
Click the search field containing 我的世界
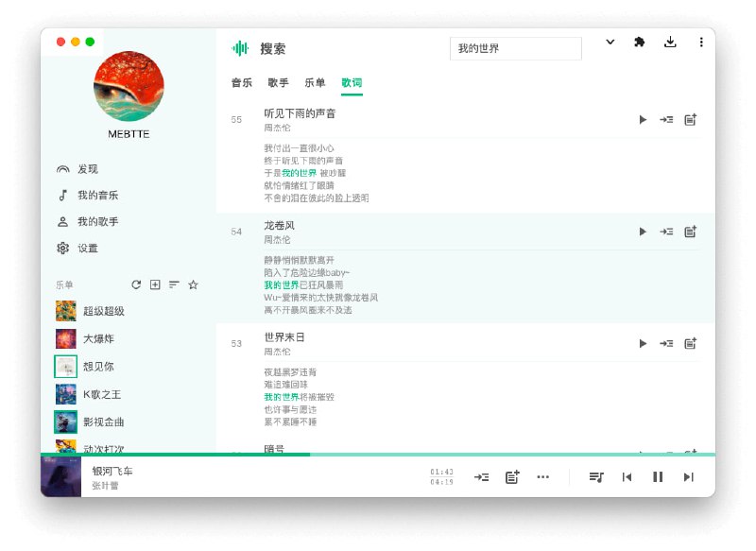click(516, 49)
